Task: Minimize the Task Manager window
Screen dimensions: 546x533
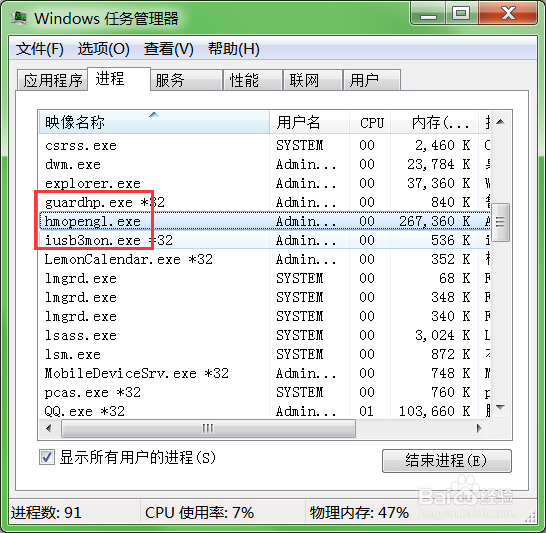Action: (428, 14)
